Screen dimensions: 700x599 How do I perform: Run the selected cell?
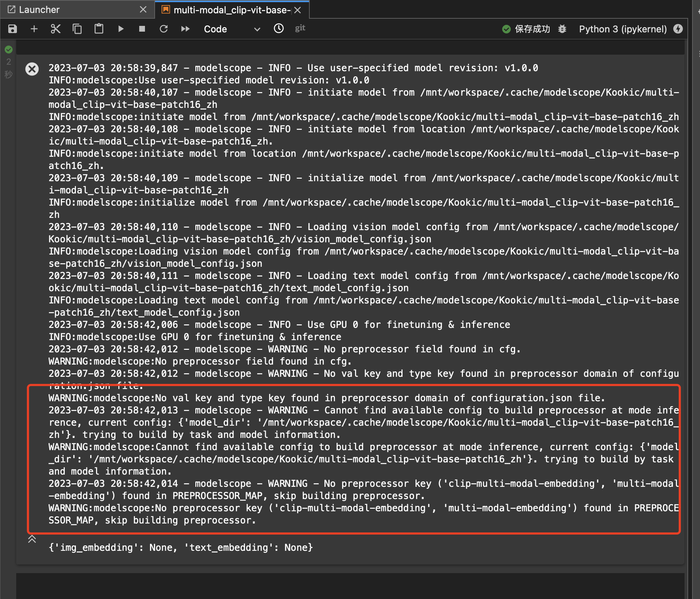click(x=121, y=29)
